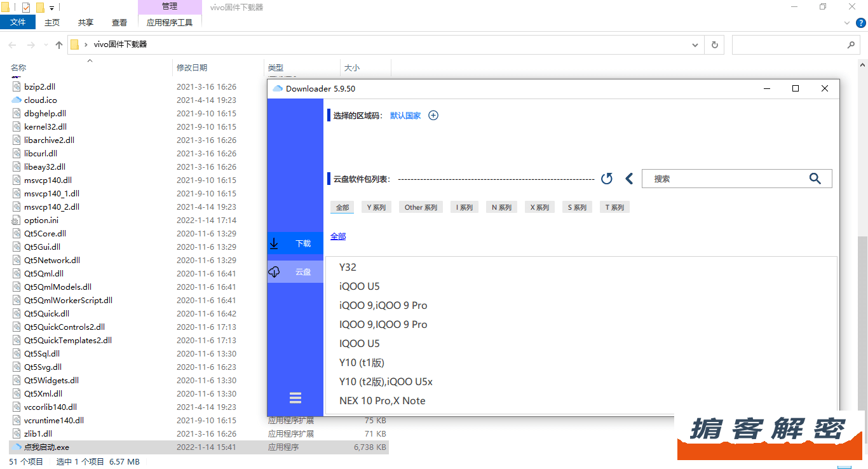Filter by X 系列
Image resolution: width=868 pixels, height=469 pixels.
tap(539, 207)
